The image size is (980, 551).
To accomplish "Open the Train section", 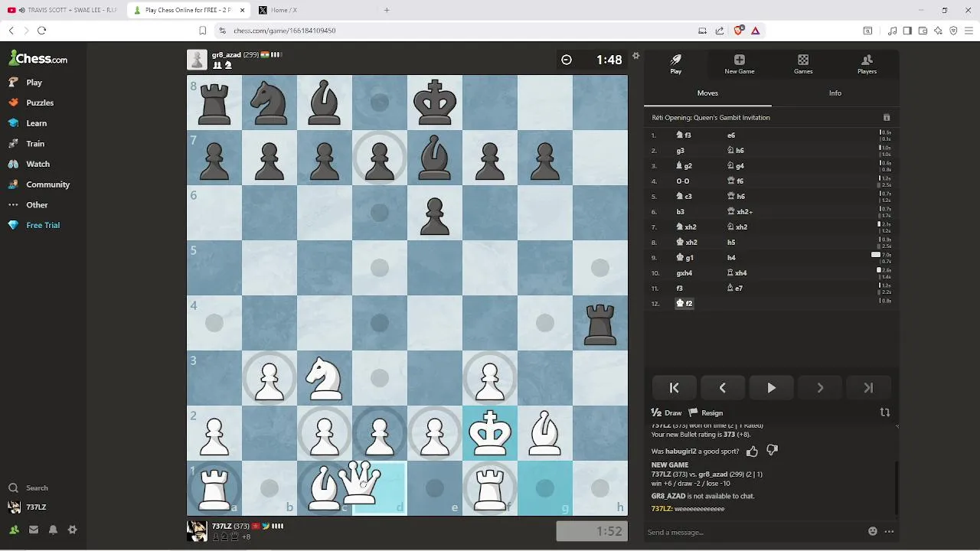I will point(27,144).
